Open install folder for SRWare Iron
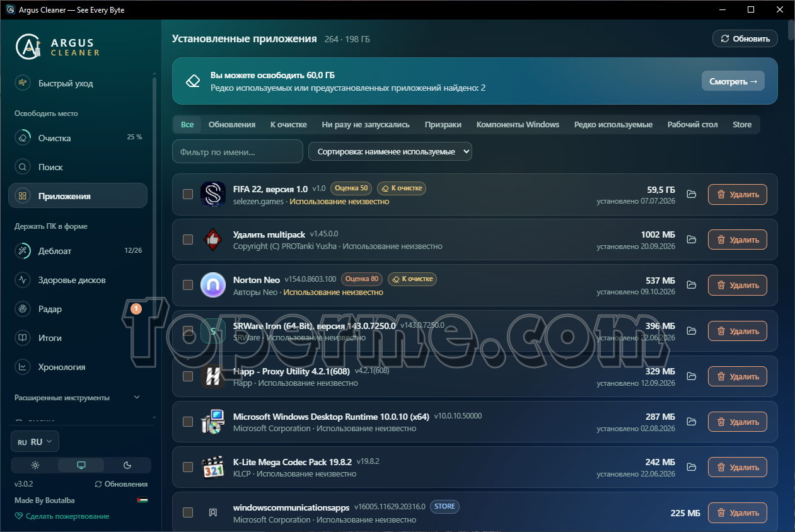 (692, 331)
